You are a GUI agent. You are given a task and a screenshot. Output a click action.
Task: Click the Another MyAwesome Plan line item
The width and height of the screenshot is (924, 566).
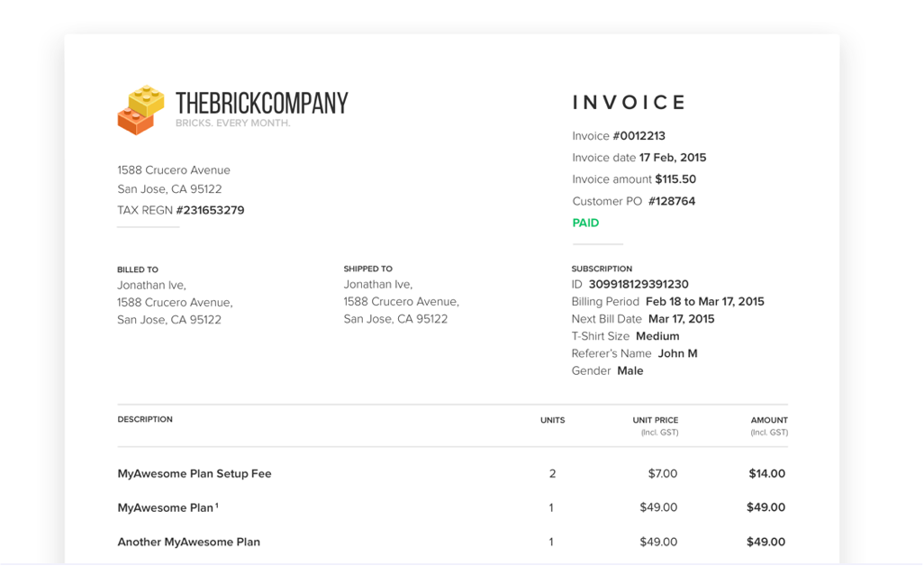tap(189, 542)
